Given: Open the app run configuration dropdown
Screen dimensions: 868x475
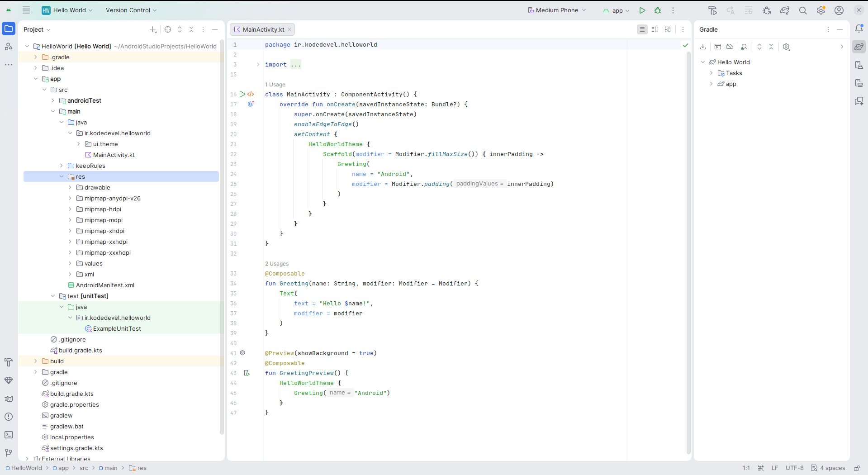Looking at the screenshot, I should tap(616, 10).
